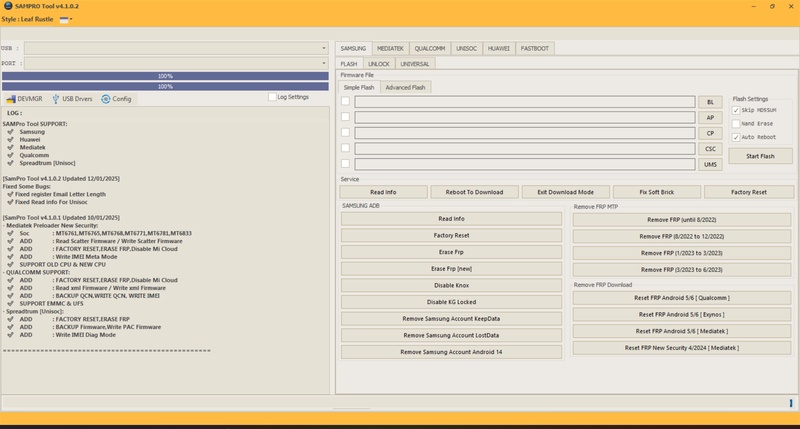Click Reboot To Download button
Image resolution: width=800 pixels, height=429 pixels.
pos(474,192)
